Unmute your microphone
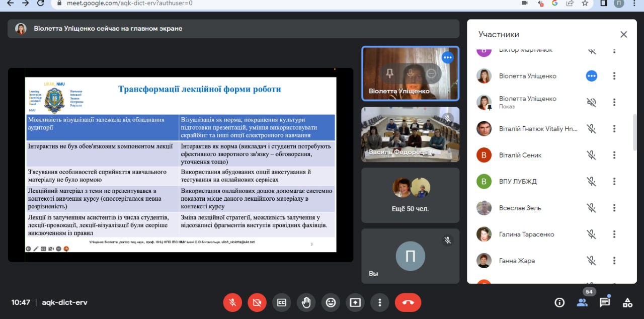This screenshot has height=319, width=644. [x=232, y=302]
